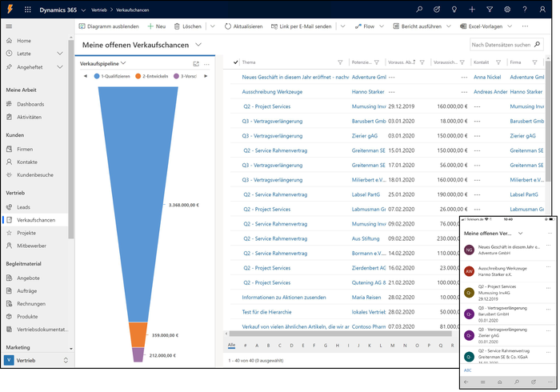Open Aktivitäten in the sidebar
560x392 pixels.
[x=29, y=117]
